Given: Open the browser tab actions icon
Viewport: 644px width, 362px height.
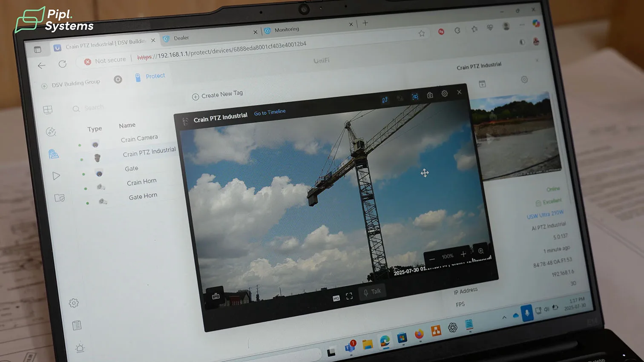Looking at the screenshot, I should pos(37,49).
